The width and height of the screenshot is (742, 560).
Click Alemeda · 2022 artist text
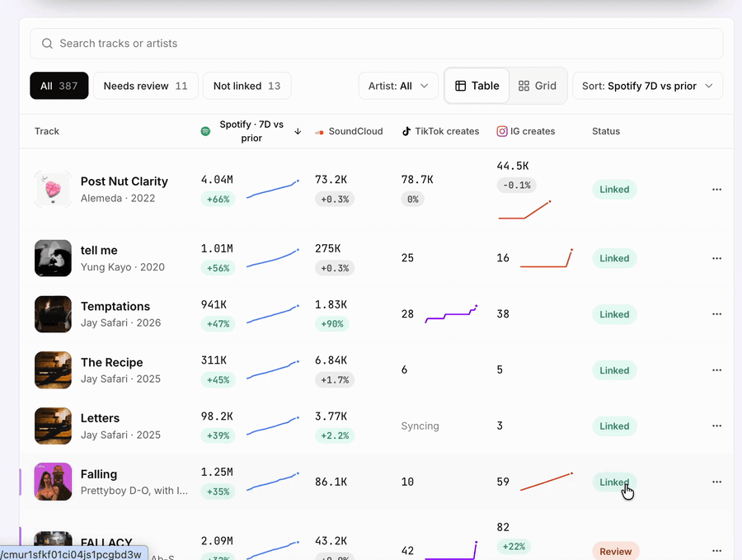[118, 198]
